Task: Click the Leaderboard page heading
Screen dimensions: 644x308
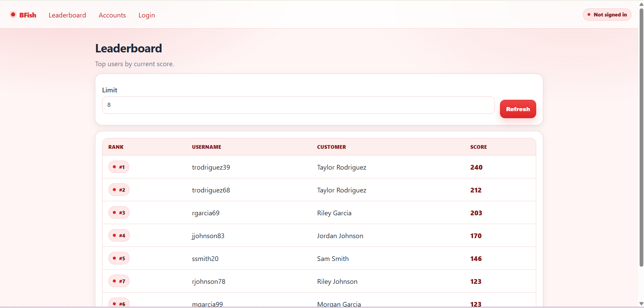Action: click(129, 48)
